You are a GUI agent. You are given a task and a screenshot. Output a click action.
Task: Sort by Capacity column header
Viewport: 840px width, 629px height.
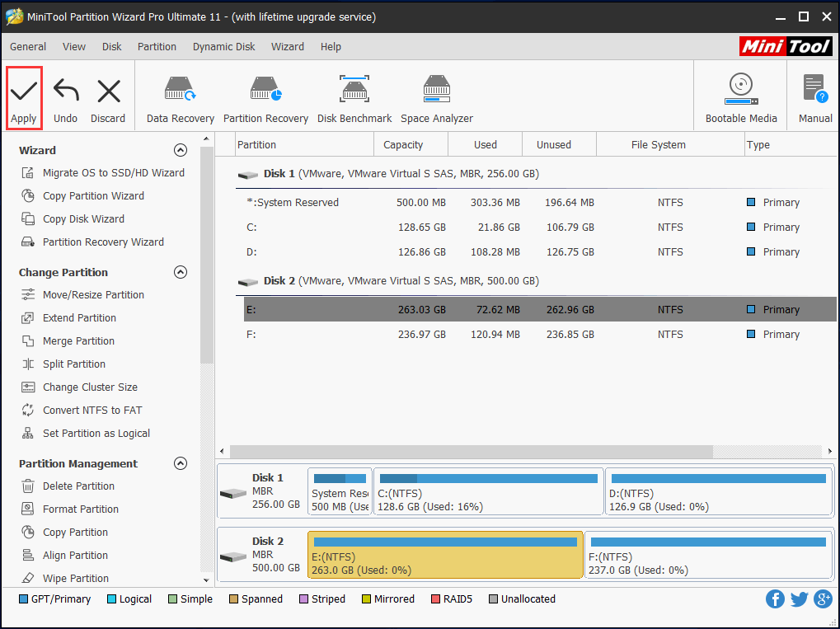403,144
